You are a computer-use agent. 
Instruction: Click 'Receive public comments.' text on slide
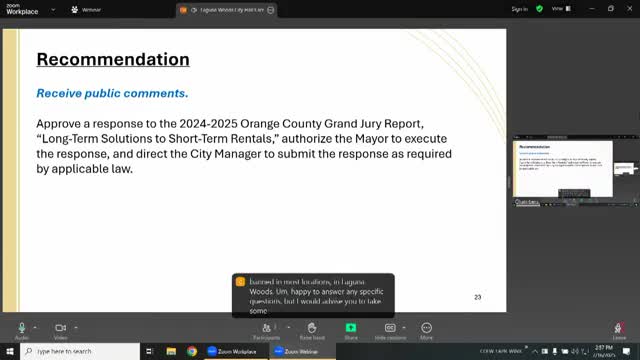pyautogui.click(x=112, y=93)
